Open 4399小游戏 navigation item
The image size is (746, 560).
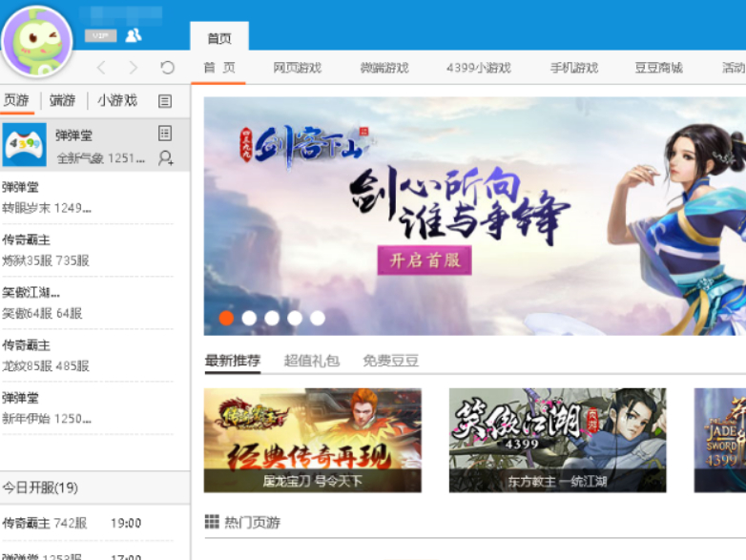click(x=479, y=68)
